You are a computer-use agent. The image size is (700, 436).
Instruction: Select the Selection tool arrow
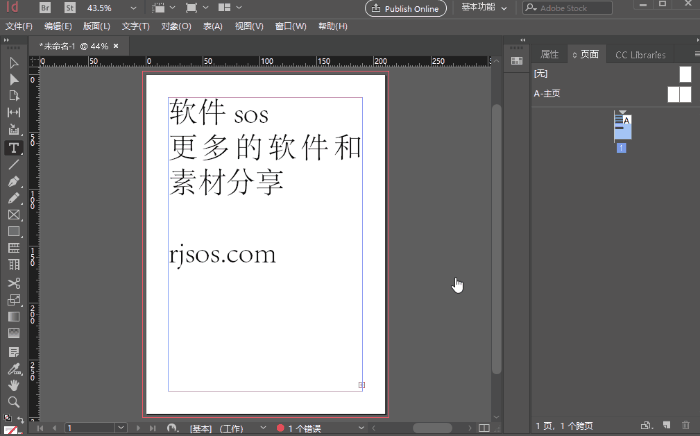(x=14, y=63)
